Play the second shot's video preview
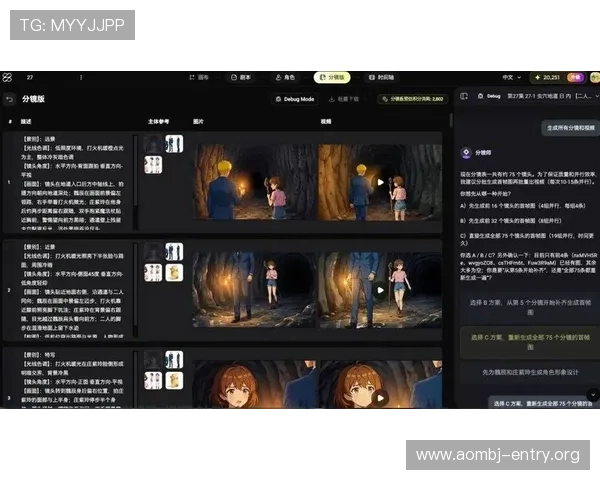600x480 pixels. point(380,290)
